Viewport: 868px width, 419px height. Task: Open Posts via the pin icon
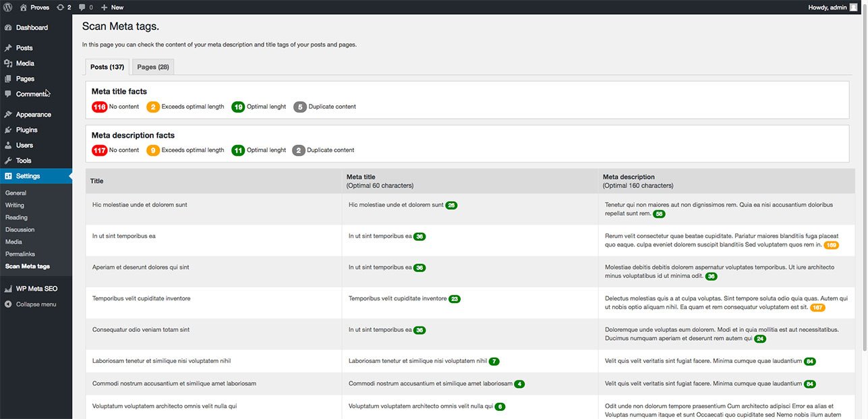[8, 48]
